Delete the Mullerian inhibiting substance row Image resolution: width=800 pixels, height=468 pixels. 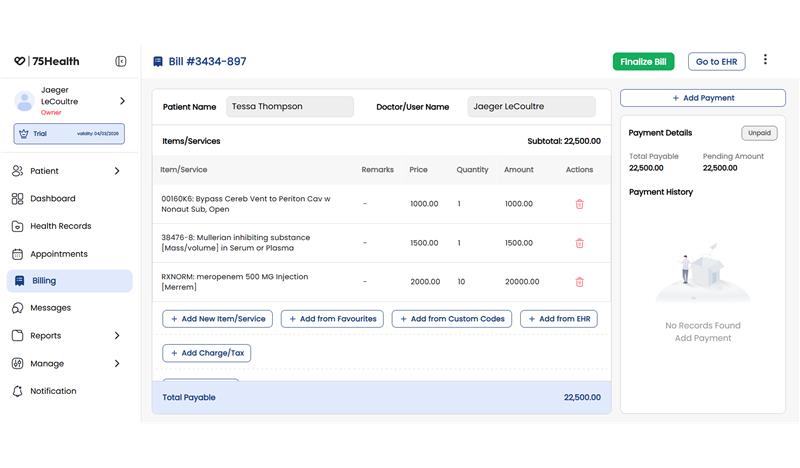coord(579,243)
